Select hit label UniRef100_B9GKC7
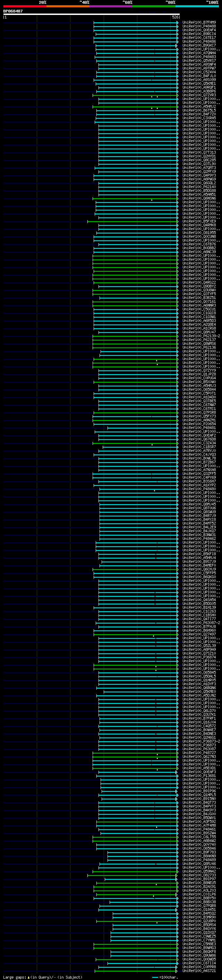 199,45
